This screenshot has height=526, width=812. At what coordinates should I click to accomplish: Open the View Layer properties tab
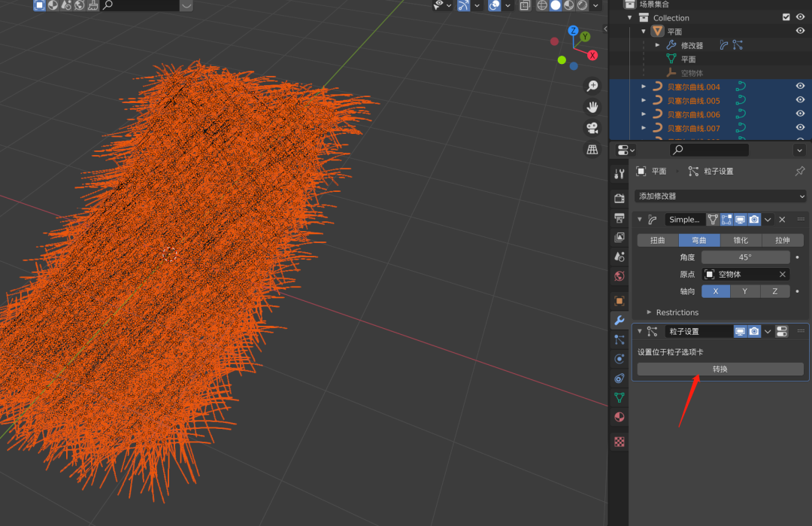620,237
